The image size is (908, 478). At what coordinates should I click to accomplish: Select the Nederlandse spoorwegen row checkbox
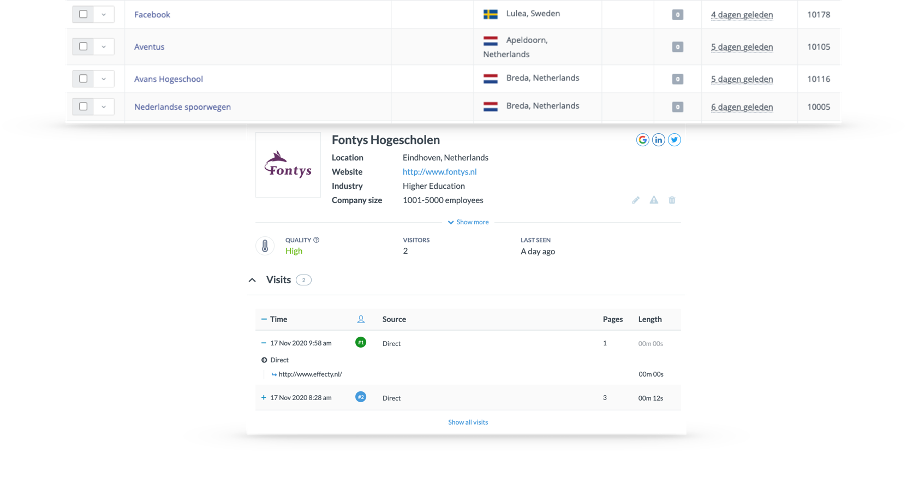pos(83,106)
